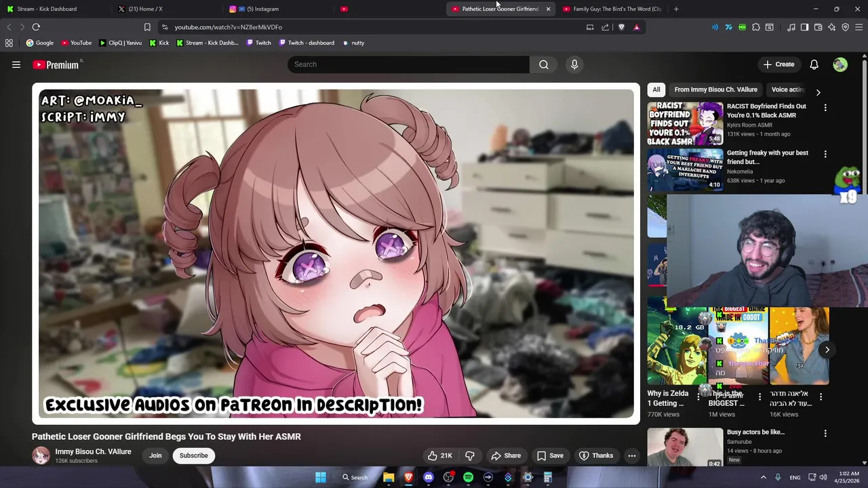Open the YouTube account avatar menu

(x=840, y=64)
